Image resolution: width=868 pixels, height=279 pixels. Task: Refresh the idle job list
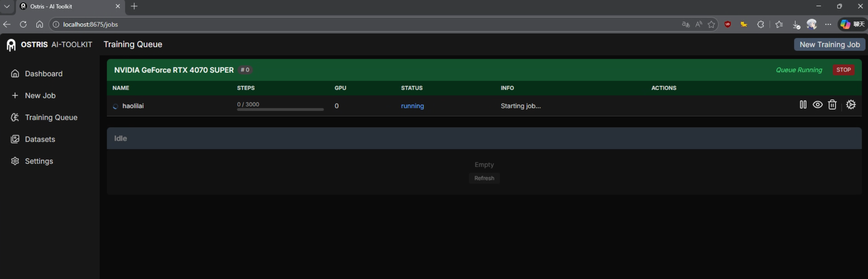pos(484,178)
